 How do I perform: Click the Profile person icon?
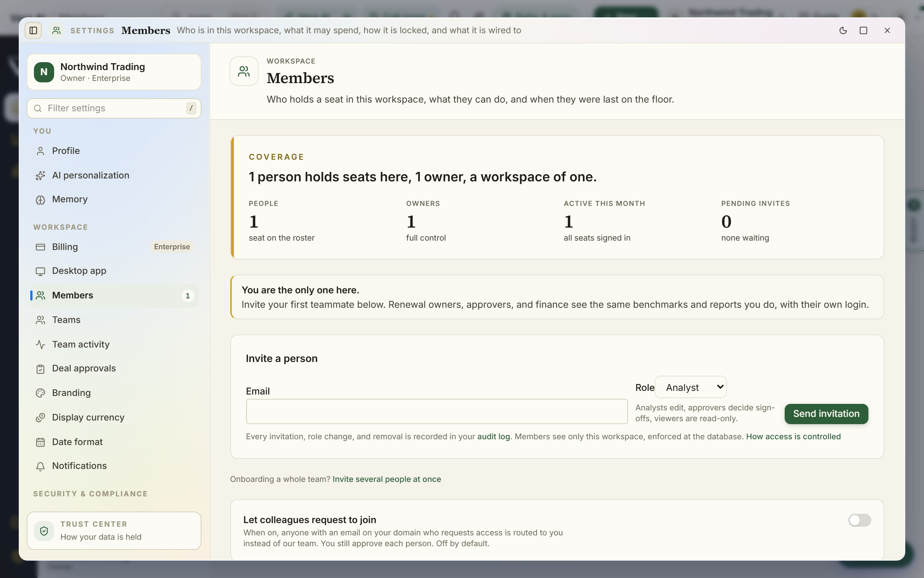(40, 151)
